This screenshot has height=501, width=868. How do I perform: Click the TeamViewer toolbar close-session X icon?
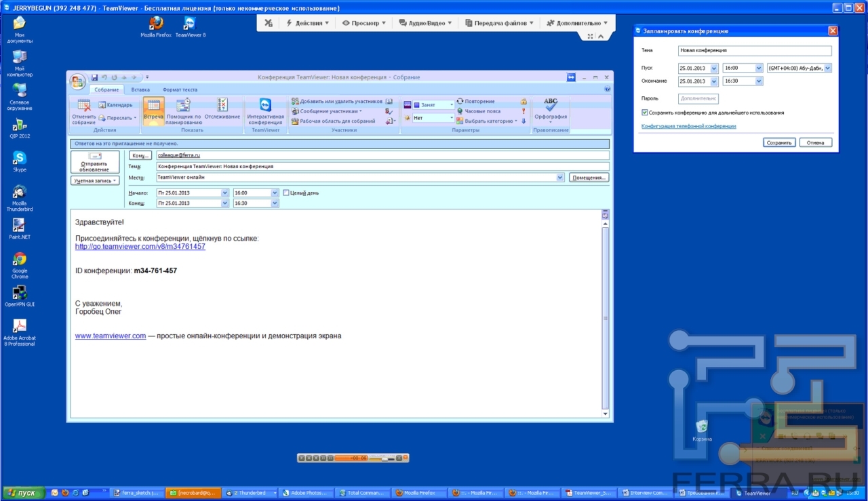269,22
